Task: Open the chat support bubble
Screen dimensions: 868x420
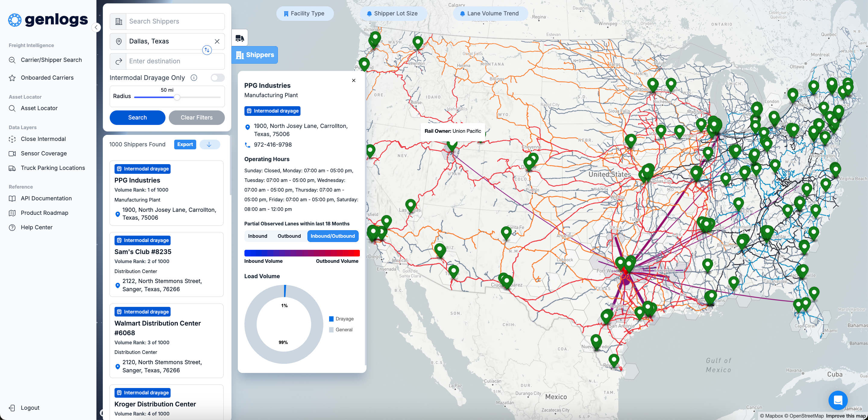Action: coord(838,400)
